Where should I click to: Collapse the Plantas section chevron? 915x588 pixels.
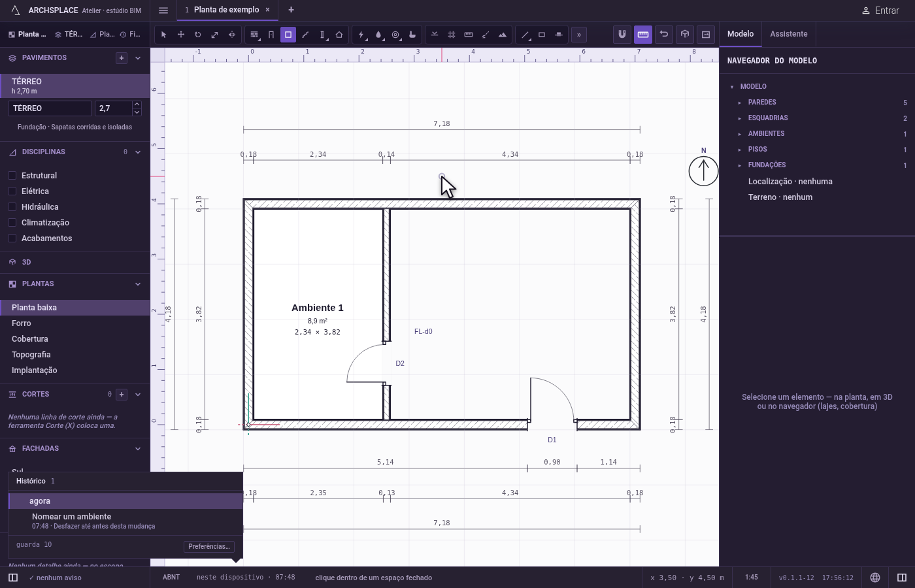[x=138, y=284]
